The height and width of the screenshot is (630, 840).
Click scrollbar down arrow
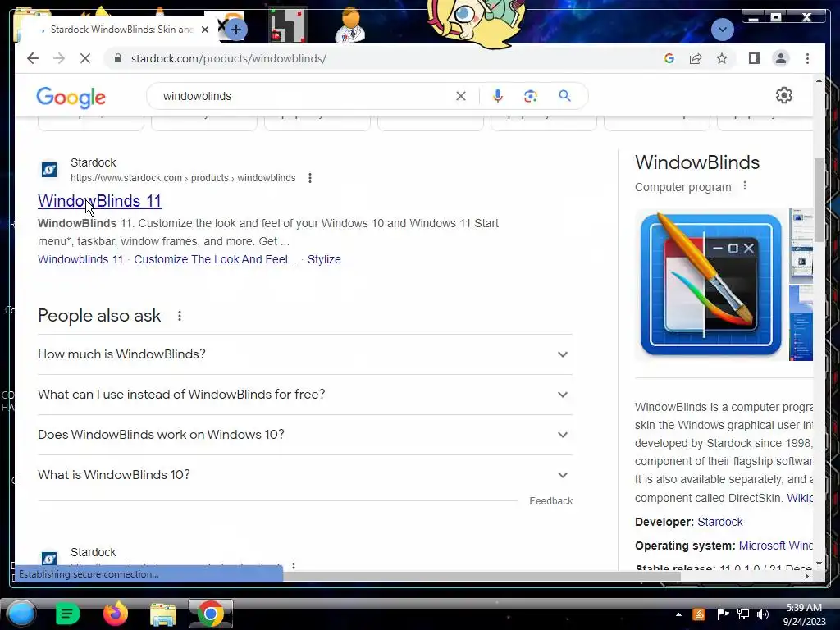[819, 564]
